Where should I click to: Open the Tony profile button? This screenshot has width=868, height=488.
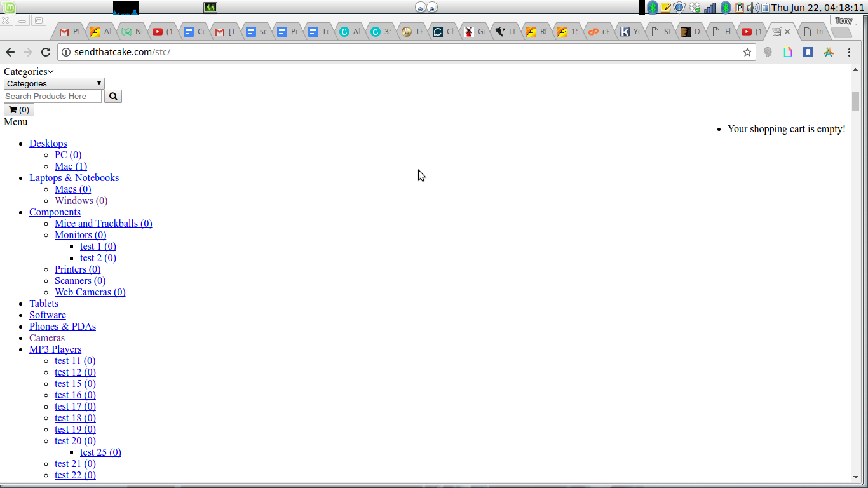tap(843, 20)
